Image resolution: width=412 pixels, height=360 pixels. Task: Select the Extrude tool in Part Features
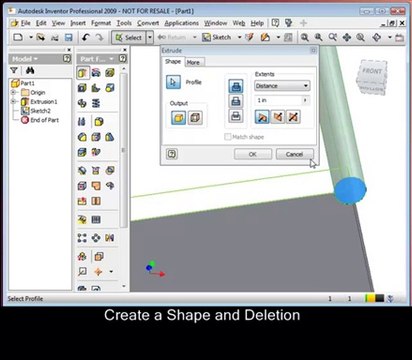tap(82, 72)
